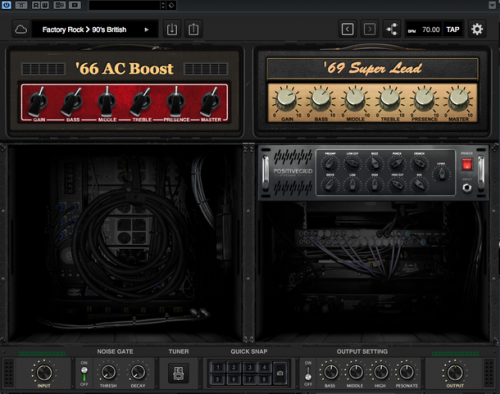The width and height of the screenshot is (500, 394).
Task: Adjust the Output Setting MIDDLE knob
Action: (355, 372)
